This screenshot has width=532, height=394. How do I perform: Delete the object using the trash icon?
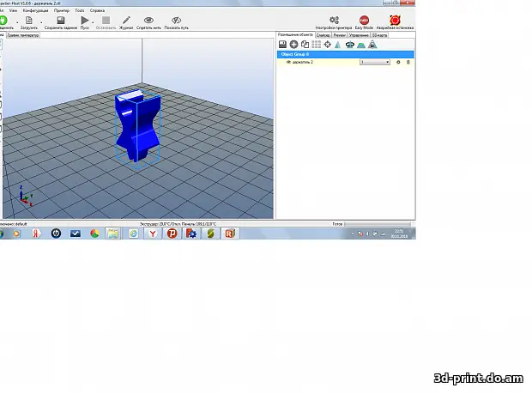click(408, 62)
